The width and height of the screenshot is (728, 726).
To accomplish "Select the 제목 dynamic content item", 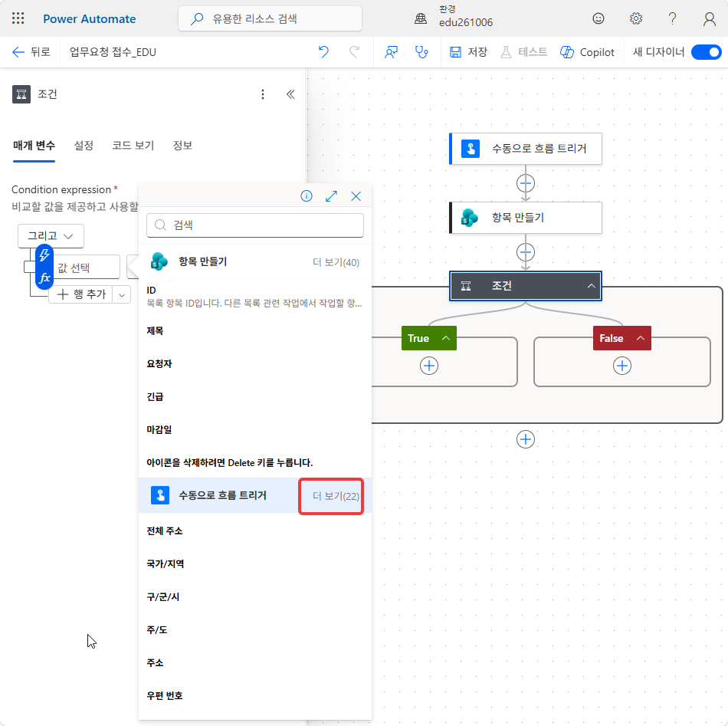I will (255, 330).
